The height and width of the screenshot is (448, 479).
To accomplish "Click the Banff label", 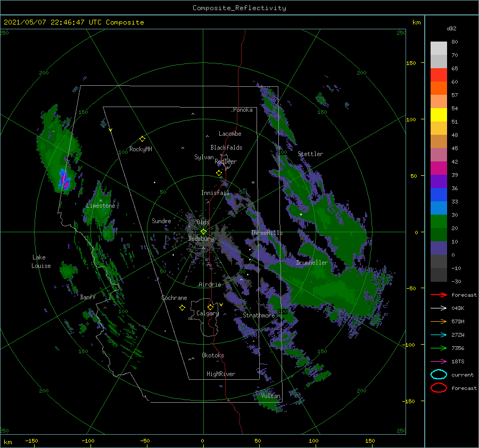I will point(88,297).
